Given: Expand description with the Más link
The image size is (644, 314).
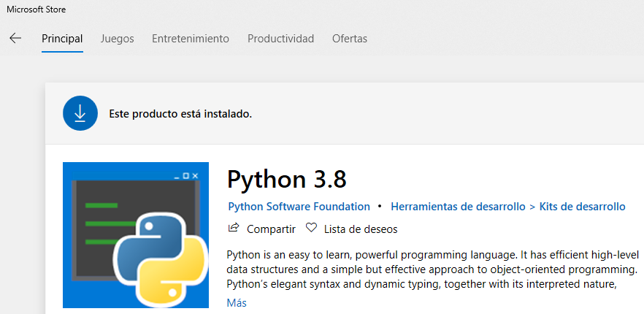Looking at the screenshot, I should click(237, 303).
